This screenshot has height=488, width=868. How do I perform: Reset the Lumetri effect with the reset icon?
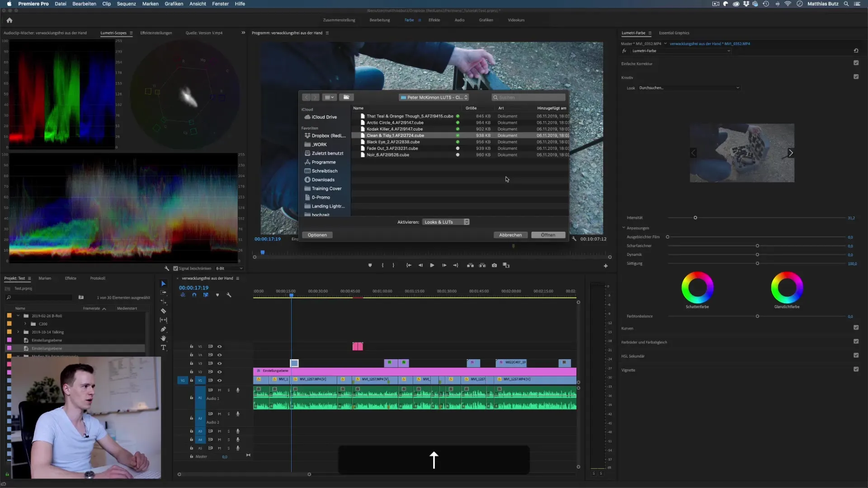click(856, 51)
